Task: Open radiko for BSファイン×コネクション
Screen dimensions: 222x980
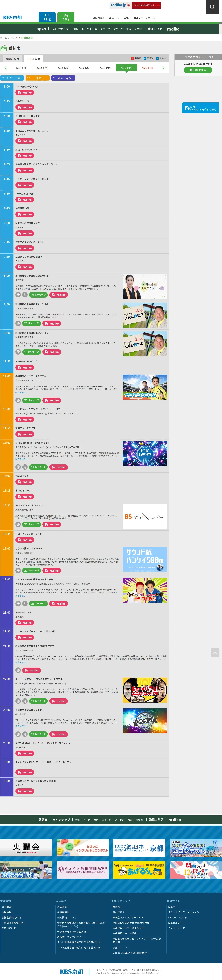Action: coord(52,525)
